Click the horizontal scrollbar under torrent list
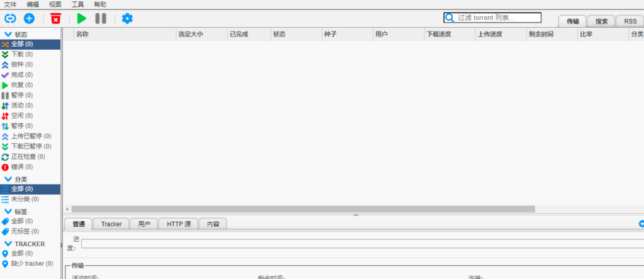 [303, 209]
